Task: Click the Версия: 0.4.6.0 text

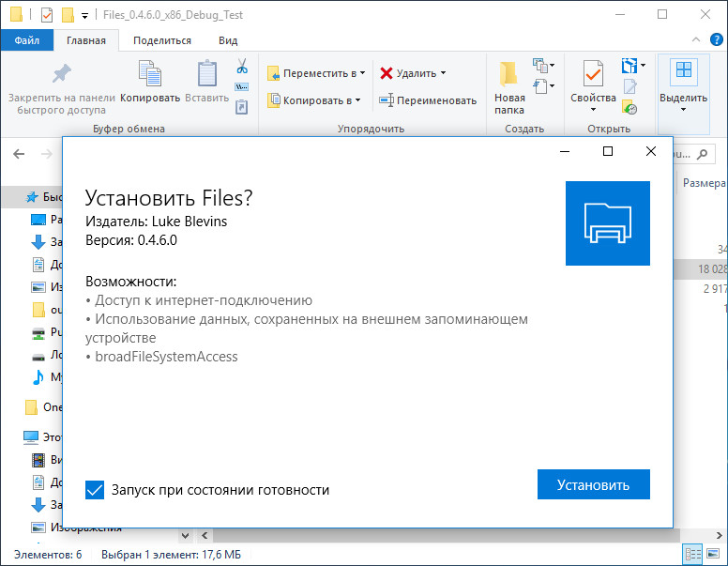Action: (x=131, y=240)
